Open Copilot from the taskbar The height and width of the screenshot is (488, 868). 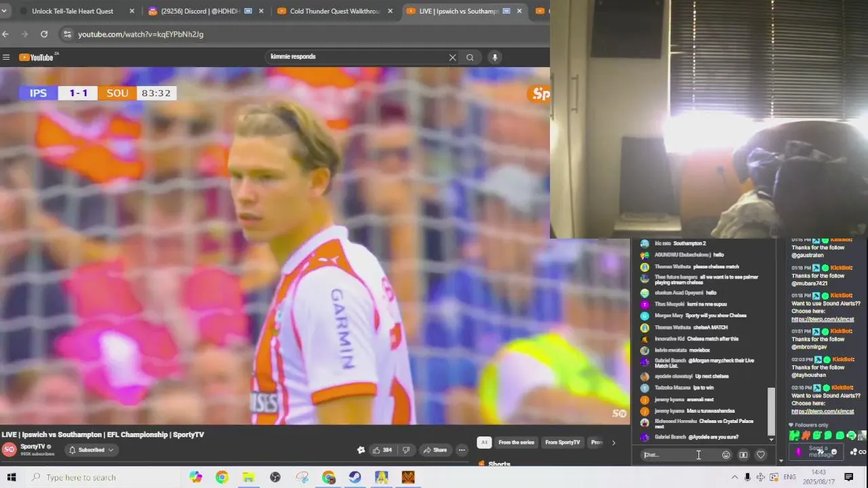tap(195, 477)
